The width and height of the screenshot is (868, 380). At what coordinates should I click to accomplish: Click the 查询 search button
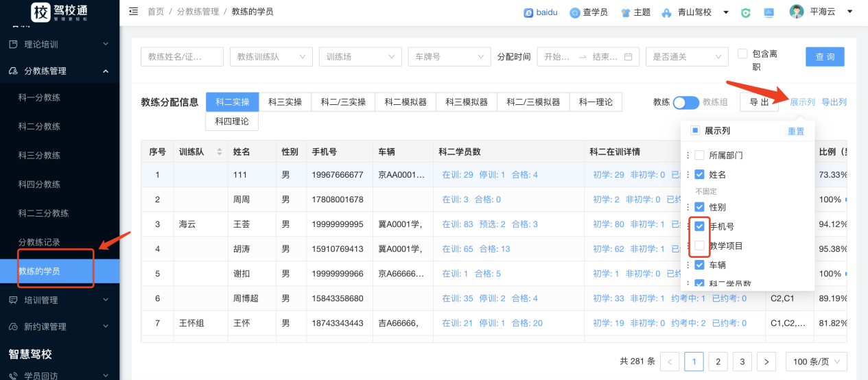(825, 57)
